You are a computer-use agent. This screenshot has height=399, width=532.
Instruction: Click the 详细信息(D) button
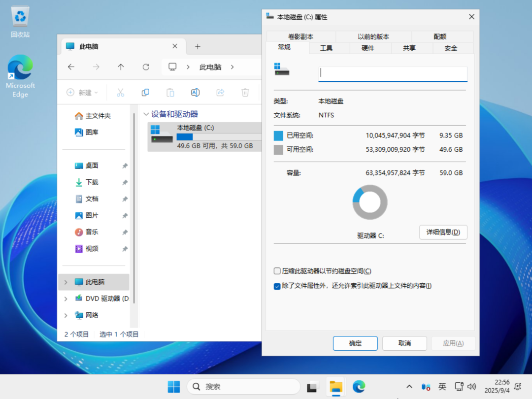pyautogui.click(x=442, y=232)
